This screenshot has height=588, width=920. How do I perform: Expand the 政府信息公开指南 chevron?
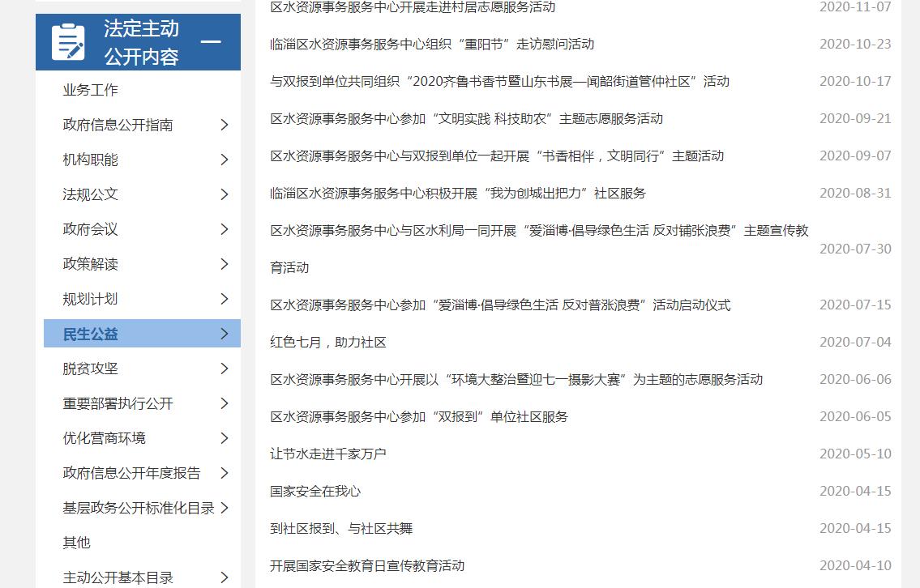tap(225, 125)
